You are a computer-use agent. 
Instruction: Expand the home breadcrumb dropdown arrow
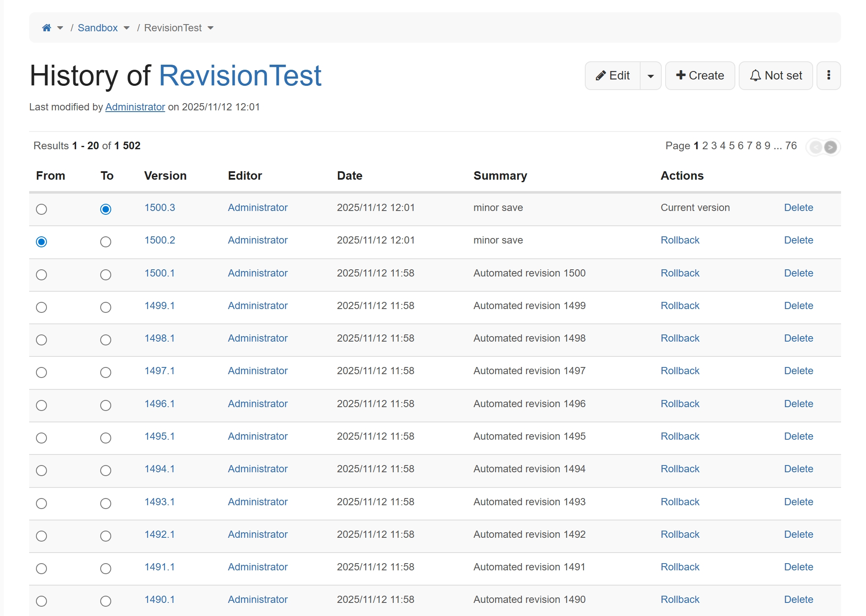(60, 28)
